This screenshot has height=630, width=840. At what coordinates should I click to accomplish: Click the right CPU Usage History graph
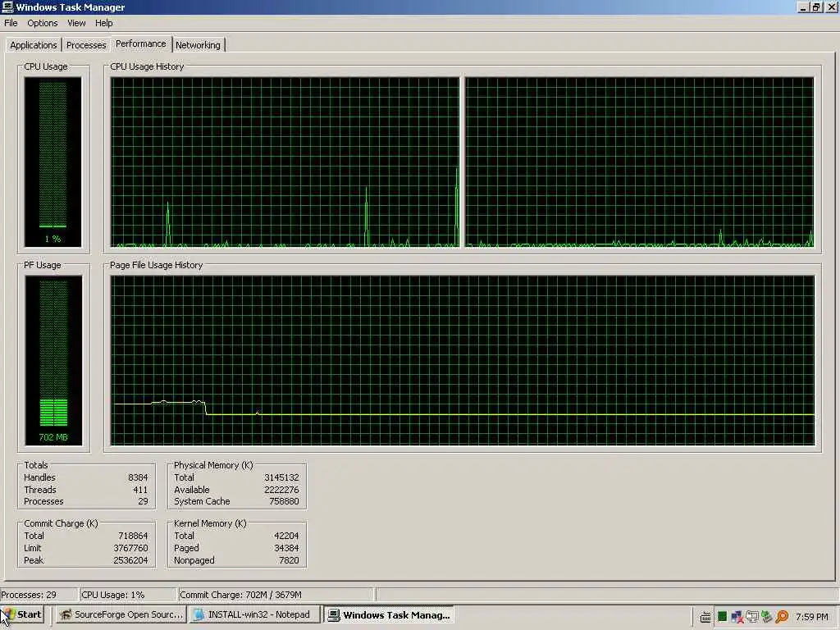(640, 162)
